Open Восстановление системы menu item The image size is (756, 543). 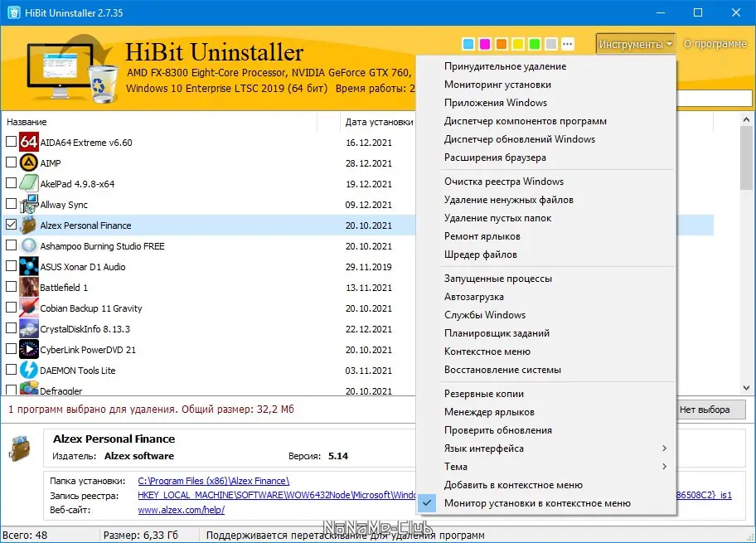[x=546, y=370]
